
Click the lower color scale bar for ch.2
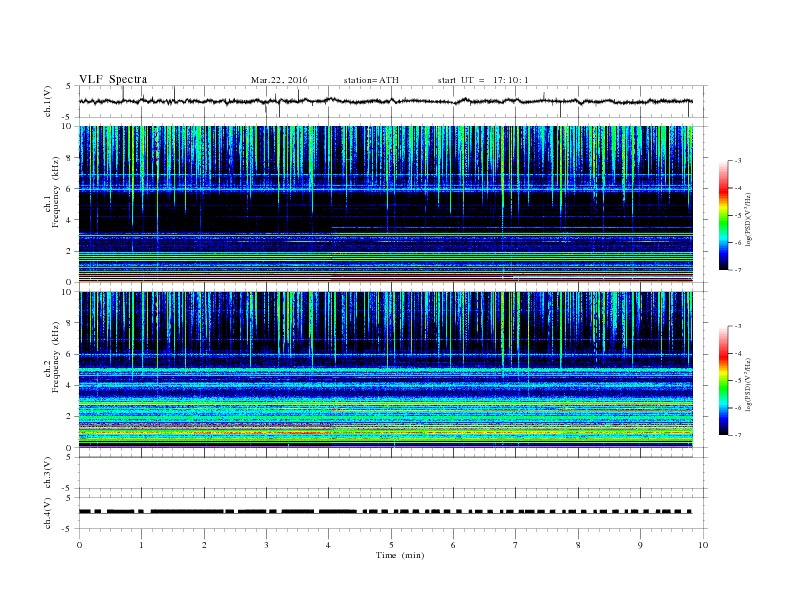(x=723, y=380)
